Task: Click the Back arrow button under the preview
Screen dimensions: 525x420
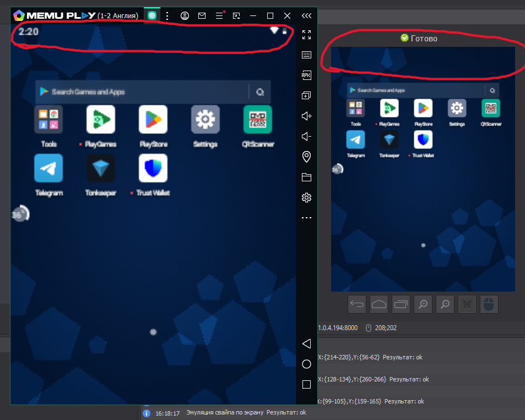Action: pyautogui.click(x=357, y=304)
